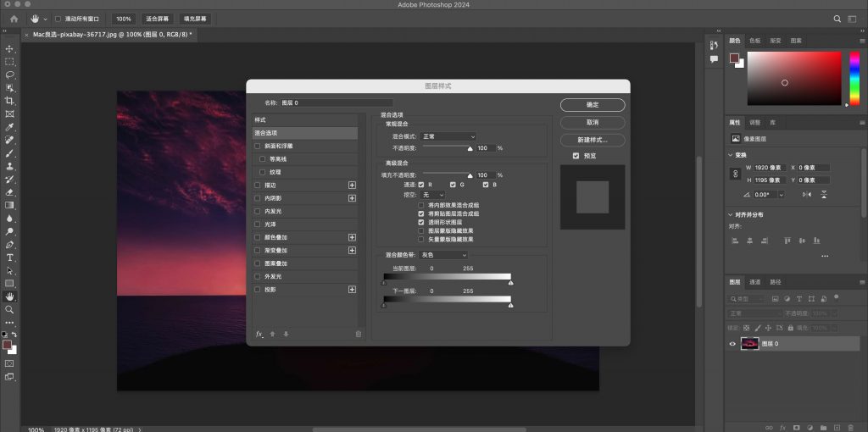The image size is (868, 432).
Task: Add another 描边 effect with plus button
Action: 352,186
